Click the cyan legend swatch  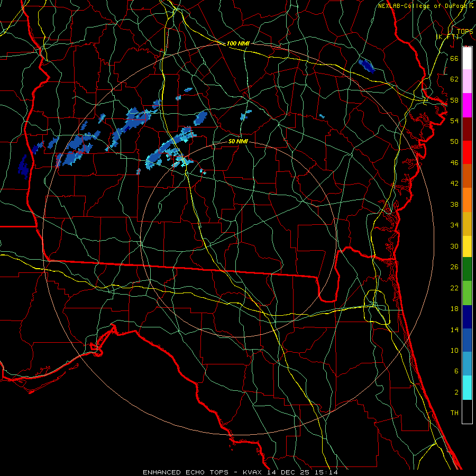(x=467, y=388)
